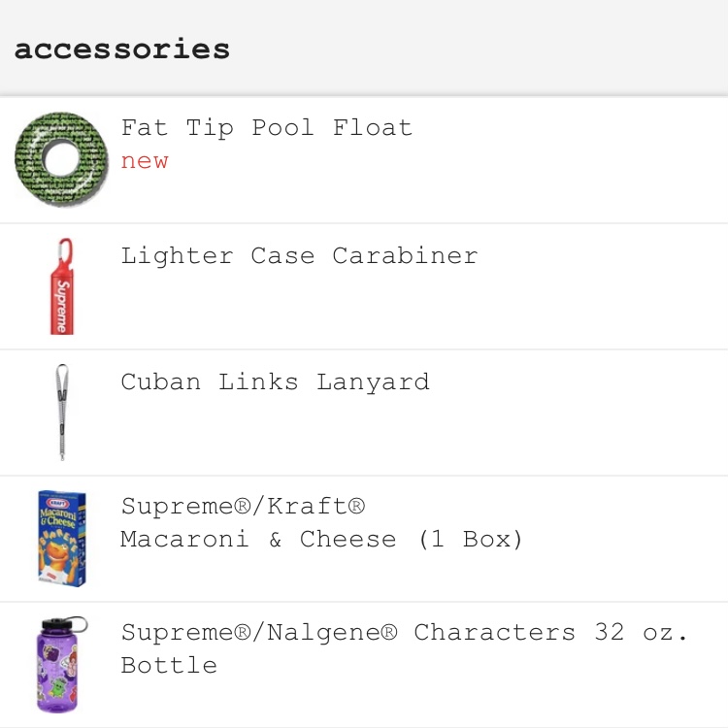Tap the red Supreme lighter case image
This screenshot has height=728, width=728.
(x=62, y=286)
